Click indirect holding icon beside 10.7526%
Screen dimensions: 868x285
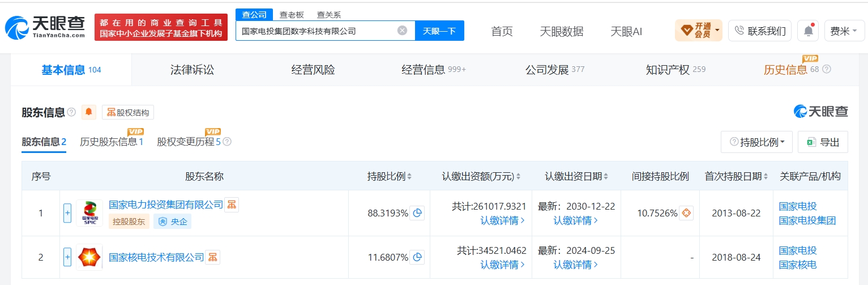tap(686, 213)
